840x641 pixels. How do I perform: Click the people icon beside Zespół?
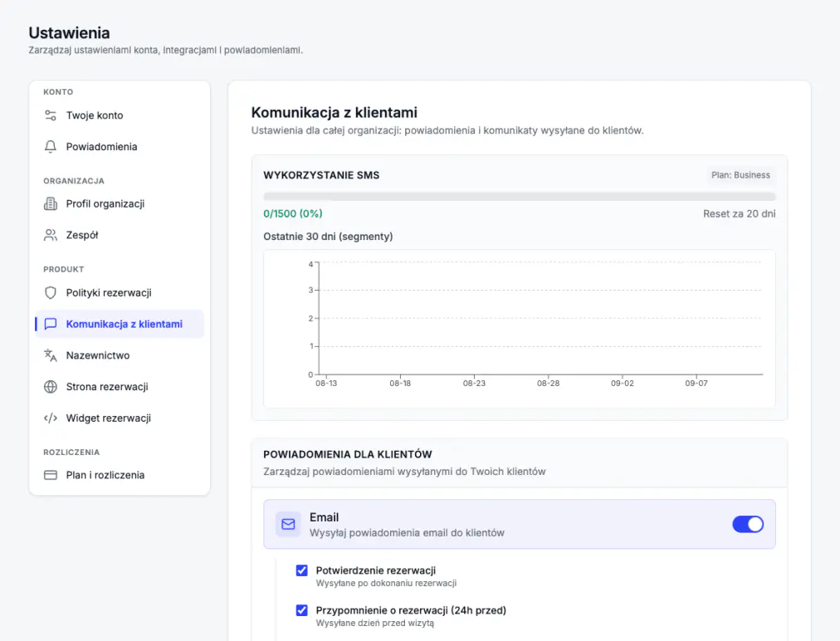[x=51, y=235]
